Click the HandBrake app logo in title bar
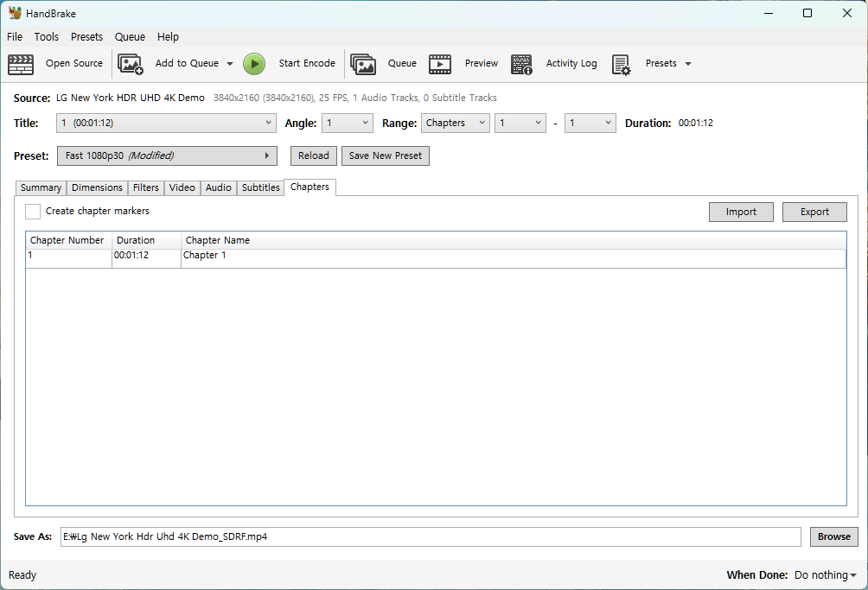This screenshot has width=868, height=590. pyautogui.click(x=15, y=13)
